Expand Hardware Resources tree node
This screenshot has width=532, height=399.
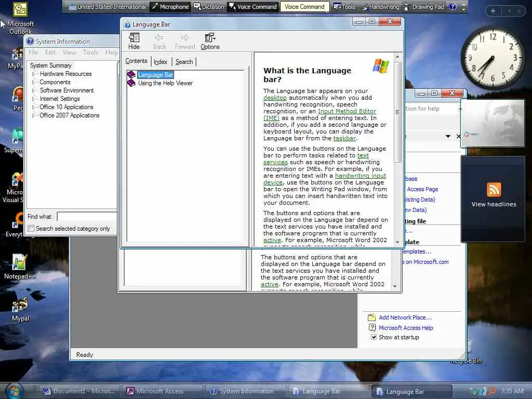pos(33,74)
